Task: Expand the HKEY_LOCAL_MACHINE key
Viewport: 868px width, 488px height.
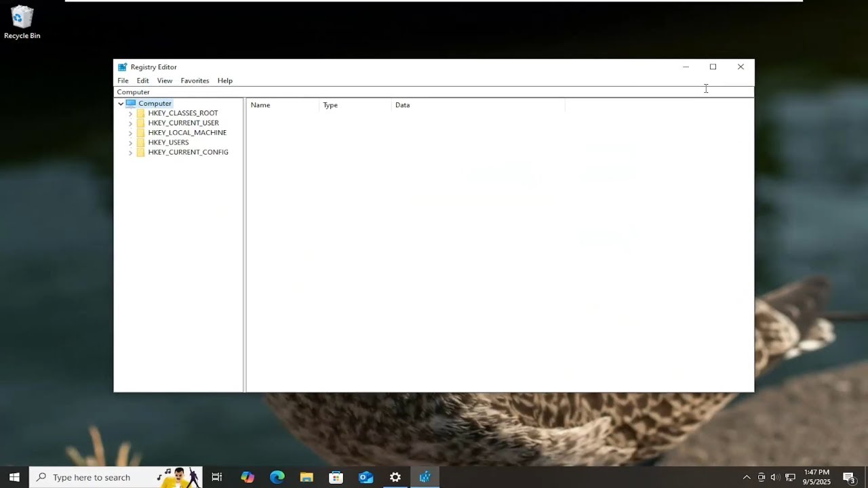Action: (x=130, y=133)
